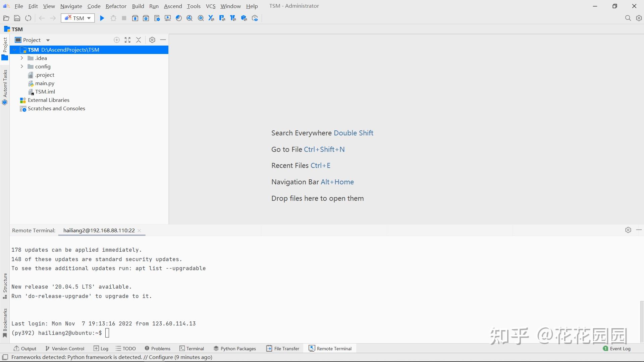Screen dimensions: 644x362
Task: Click the Save All toolbar icon
Action: coord(17,18)
